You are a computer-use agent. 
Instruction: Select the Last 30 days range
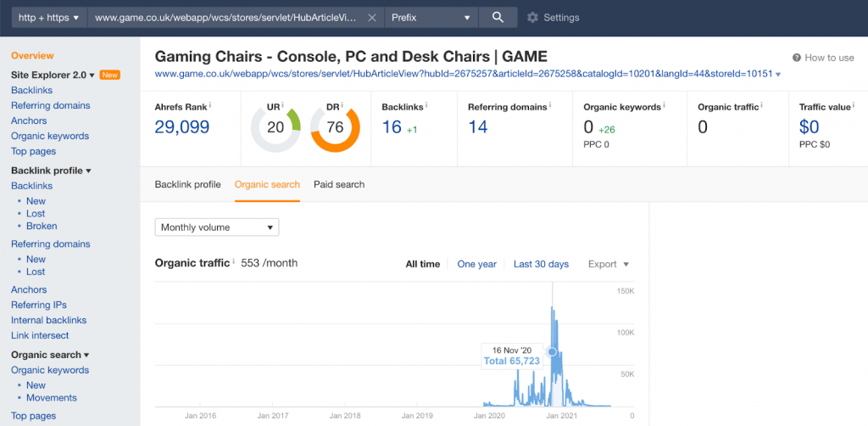click(541, 264)
